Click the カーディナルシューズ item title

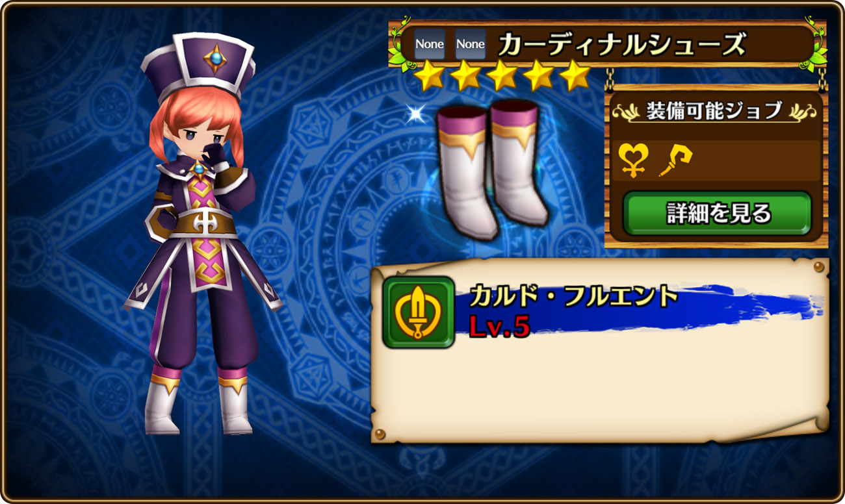[x=622, y=44]
